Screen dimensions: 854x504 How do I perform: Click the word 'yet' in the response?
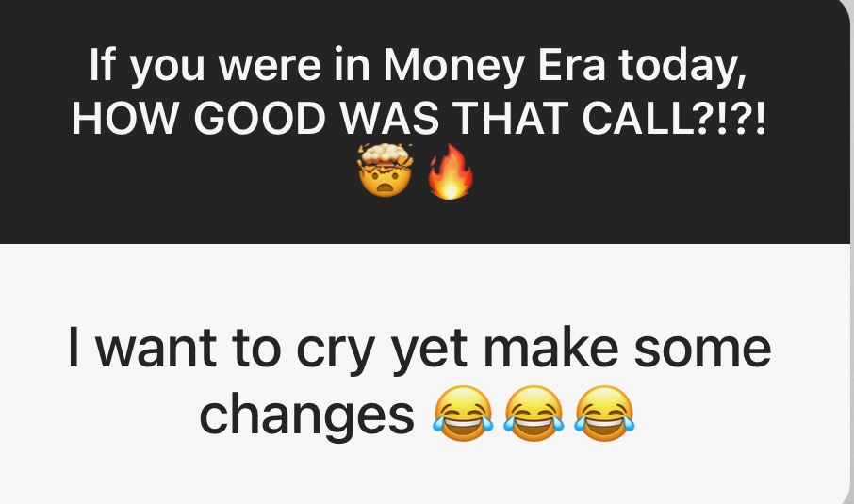(429, 350)
